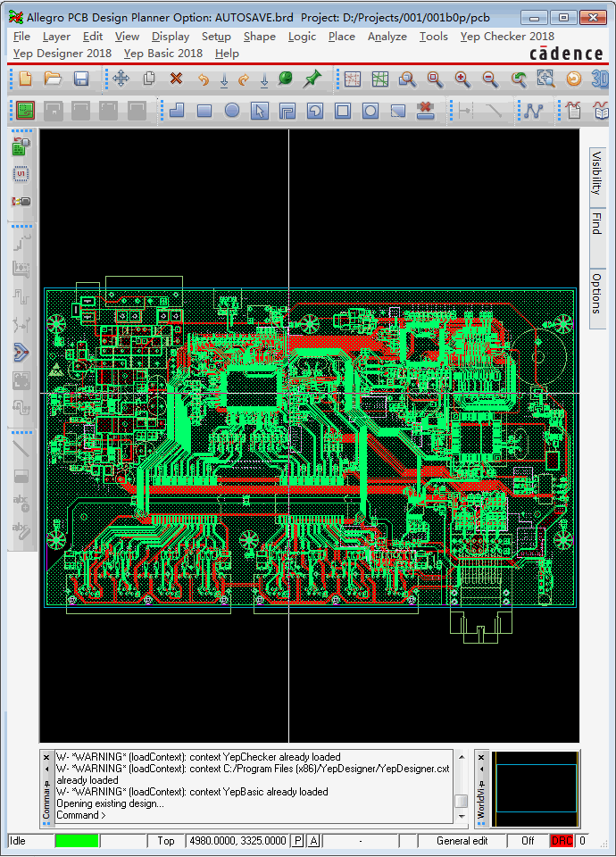616x857 pixels.
Task: Click the void circle shape icon
Action: [370, 111]
